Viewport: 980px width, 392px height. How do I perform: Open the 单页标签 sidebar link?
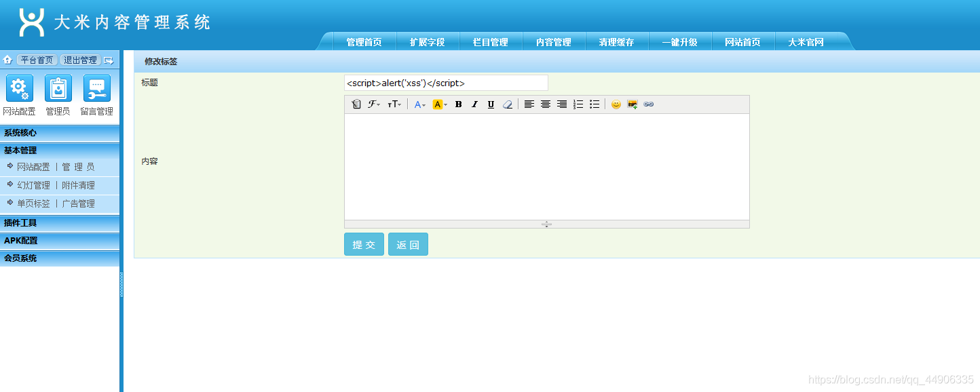coord(33,203)
